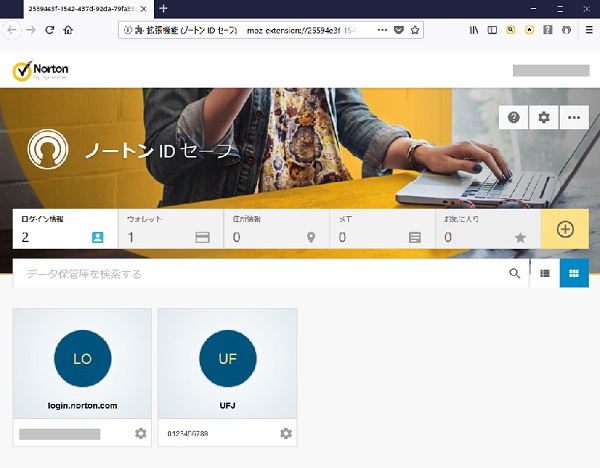Open settings gear on login.norton.com card
600x468 pixels.
pos(140,433)
